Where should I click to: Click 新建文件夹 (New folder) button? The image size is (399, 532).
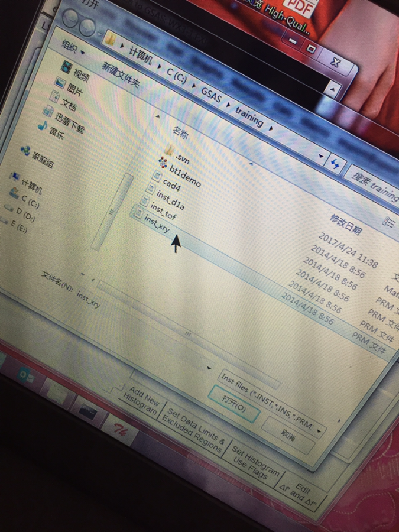coord(121,74)
